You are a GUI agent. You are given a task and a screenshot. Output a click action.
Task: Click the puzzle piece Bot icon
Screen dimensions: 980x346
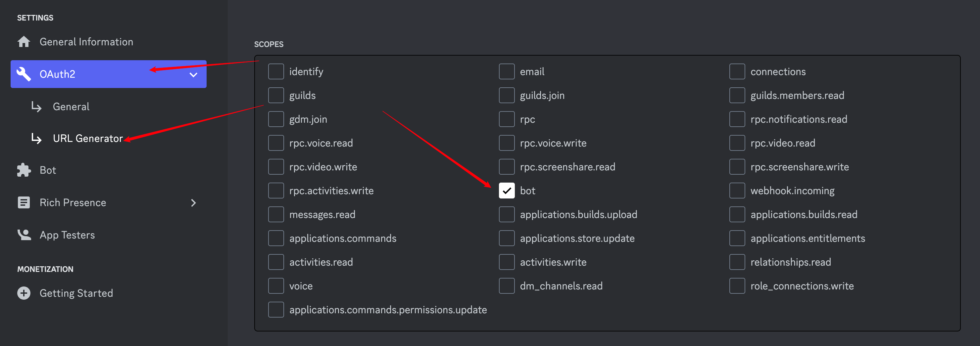coord(24,170)
